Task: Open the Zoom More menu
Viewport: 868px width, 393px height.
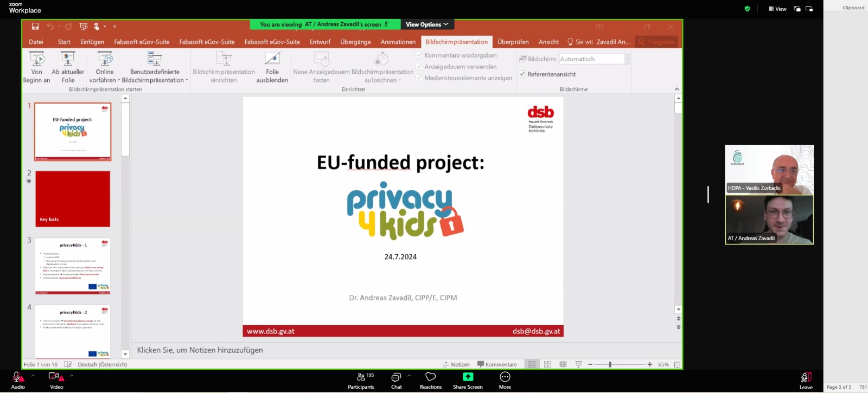Action: (x=505, y=381)
